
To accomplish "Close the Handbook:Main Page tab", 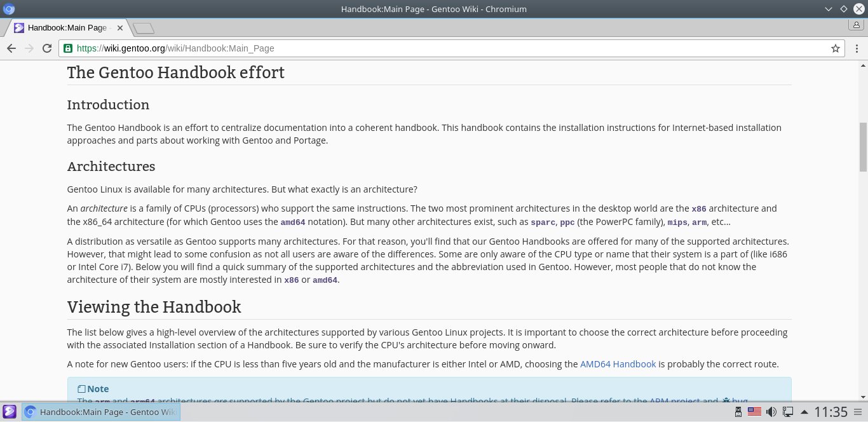I will click(119, 28).
